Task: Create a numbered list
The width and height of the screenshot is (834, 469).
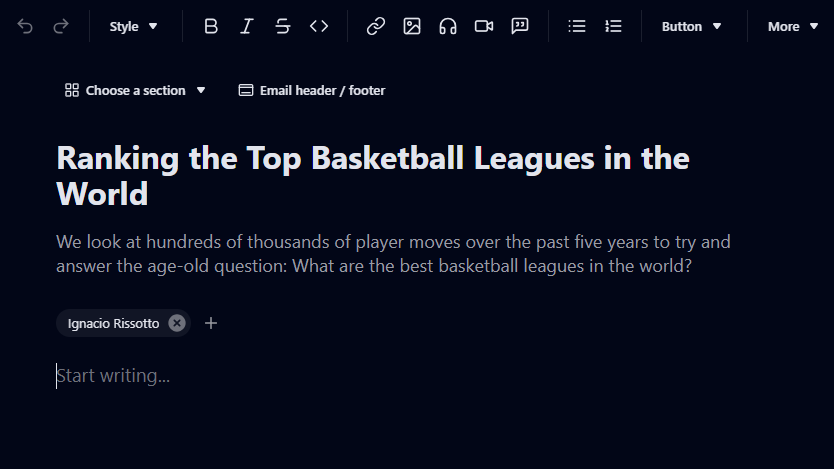Action: pyautogui.click(x=613, y=26)
